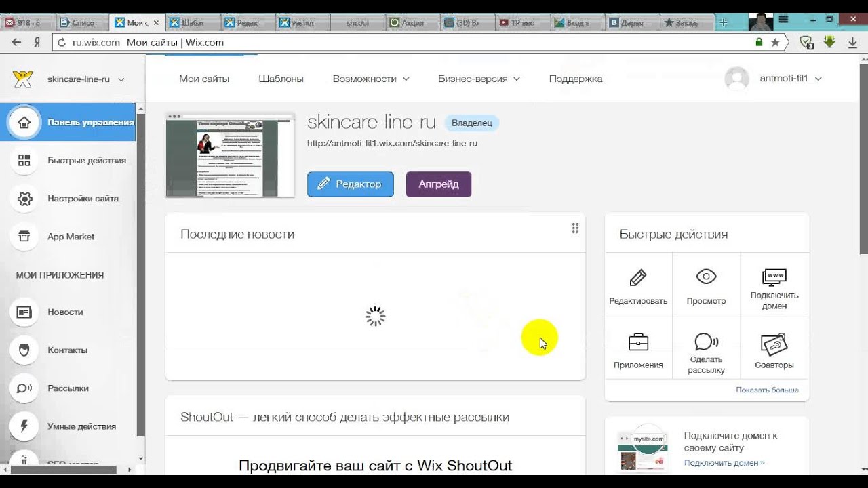Switch to the Дарья VK browser tab
Image resolution: width=868 pixels, height=488 pixels.
pyautogui.click(x=633, y=22)
